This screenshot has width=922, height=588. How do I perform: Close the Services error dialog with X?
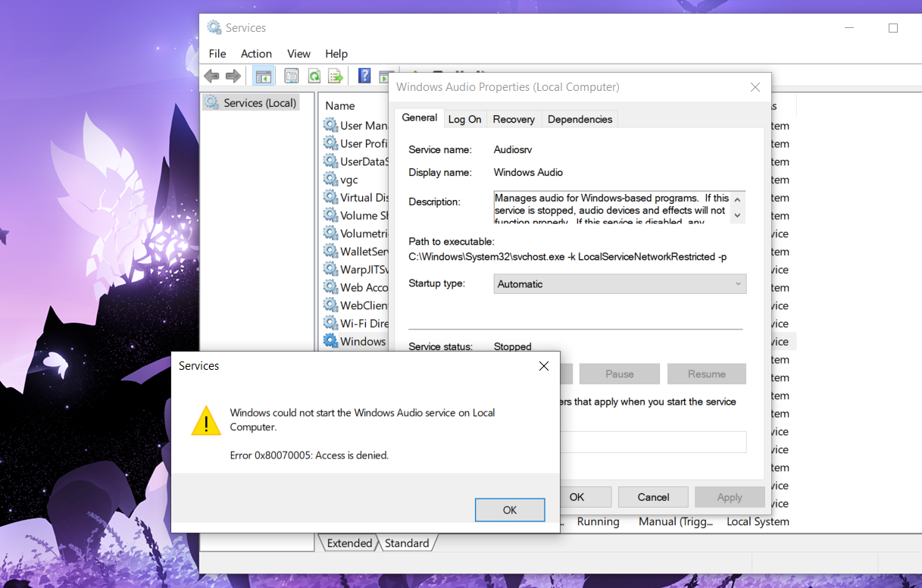click(543, 366)
